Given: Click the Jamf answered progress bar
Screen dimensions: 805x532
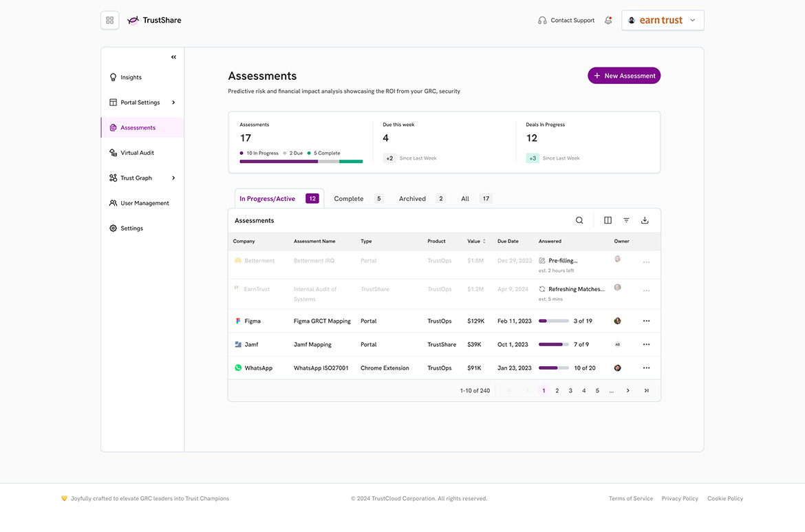Looking at the screenshot, I should pyautogui.click(x=553, y=345).
